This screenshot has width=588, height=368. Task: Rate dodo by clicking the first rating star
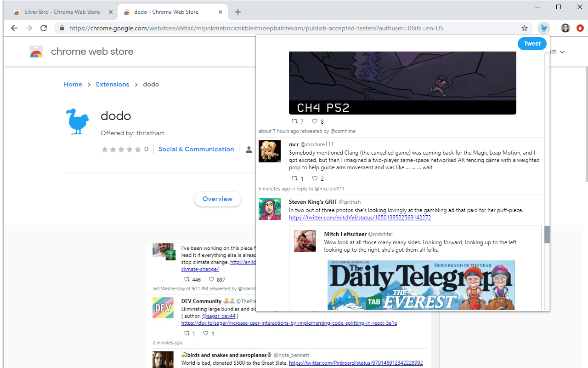(x=105, y=149)
